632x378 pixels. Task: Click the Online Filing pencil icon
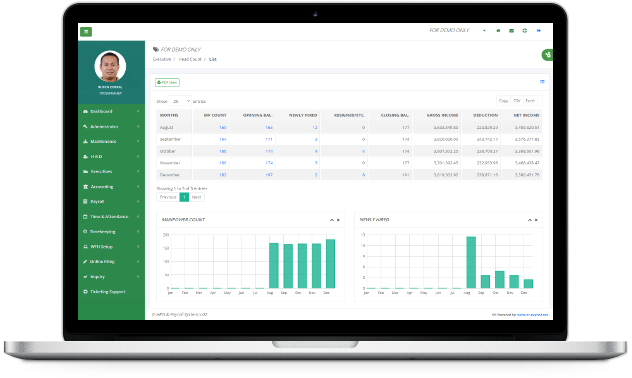tap(85, 262)
